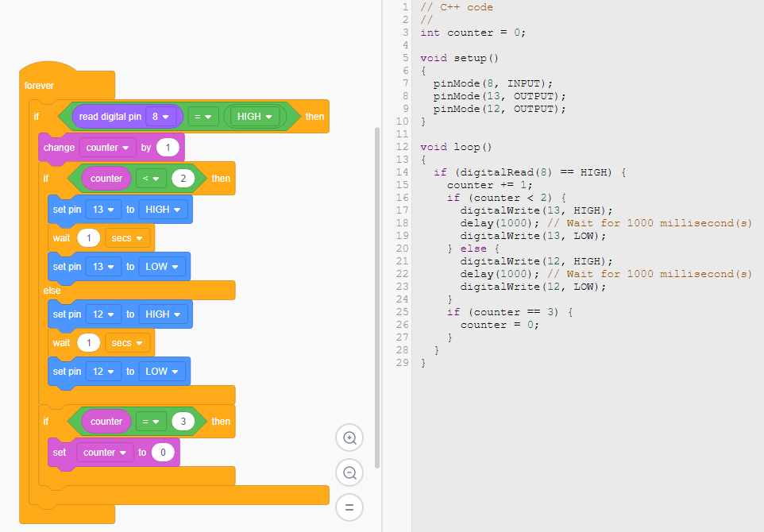Screen dimensions: 764x532
Task: Click code line 'digitalWrite(12, HIGH);'
Action: click(x=536, y=261)
